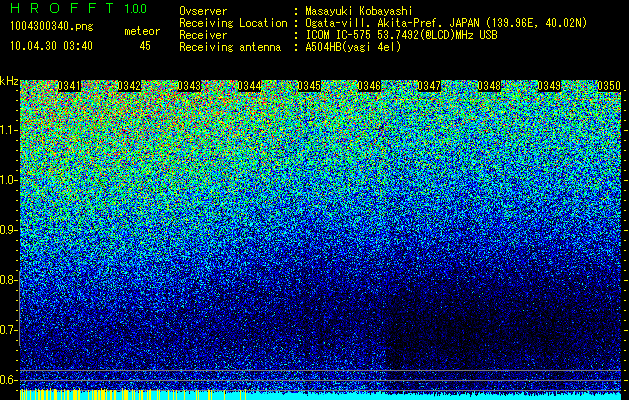The image size is (629, 400).
Task: Click the meteor count value 45
Action: coord(145,46)
